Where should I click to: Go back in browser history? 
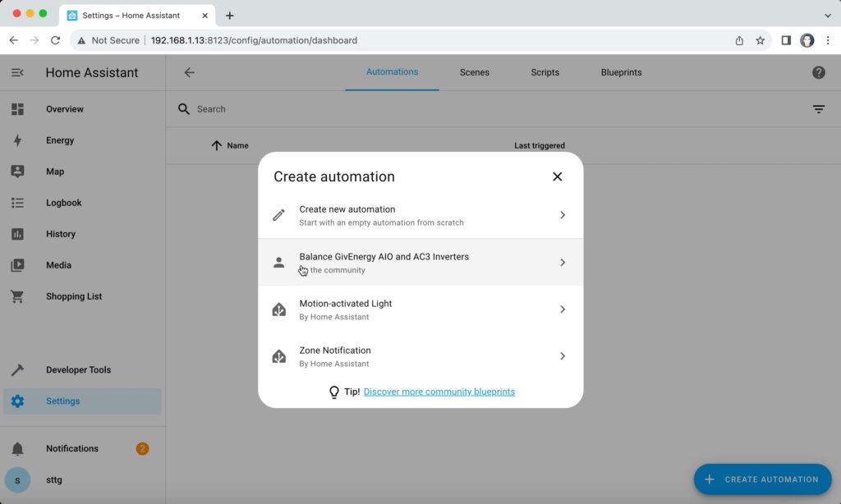(13, 40)
